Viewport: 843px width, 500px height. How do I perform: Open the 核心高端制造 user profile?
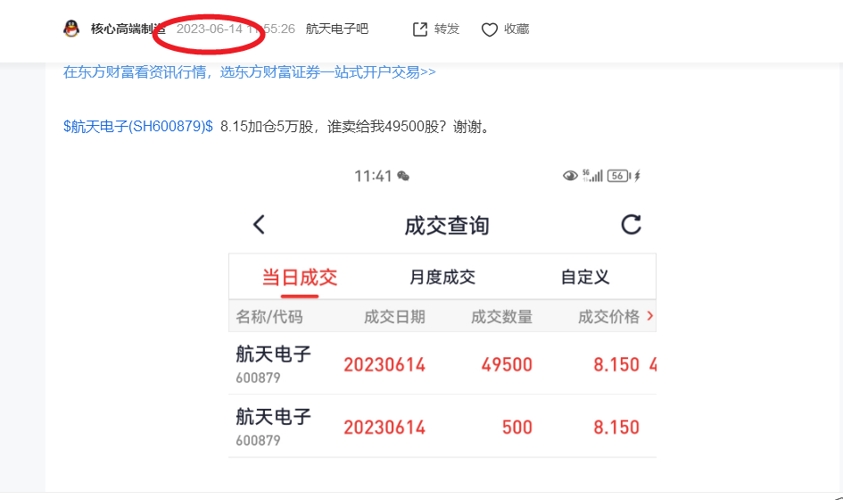(128, 28)
